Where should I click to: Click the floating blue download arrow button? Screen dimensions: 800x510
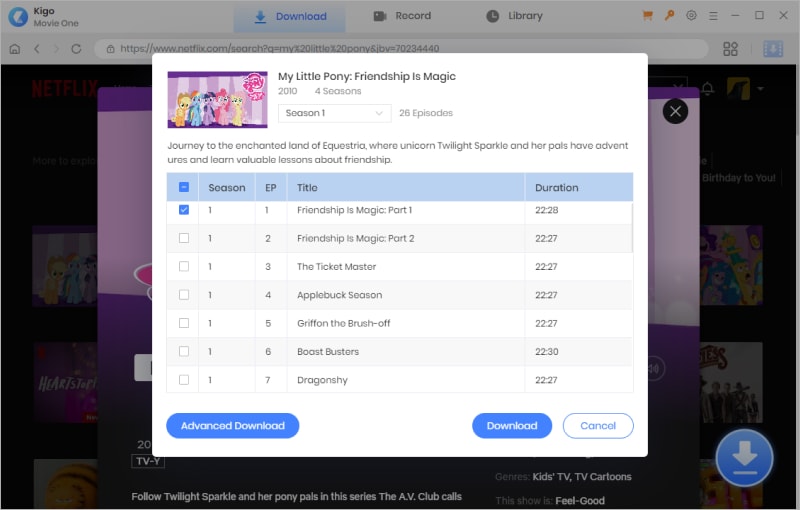[744, 457]
